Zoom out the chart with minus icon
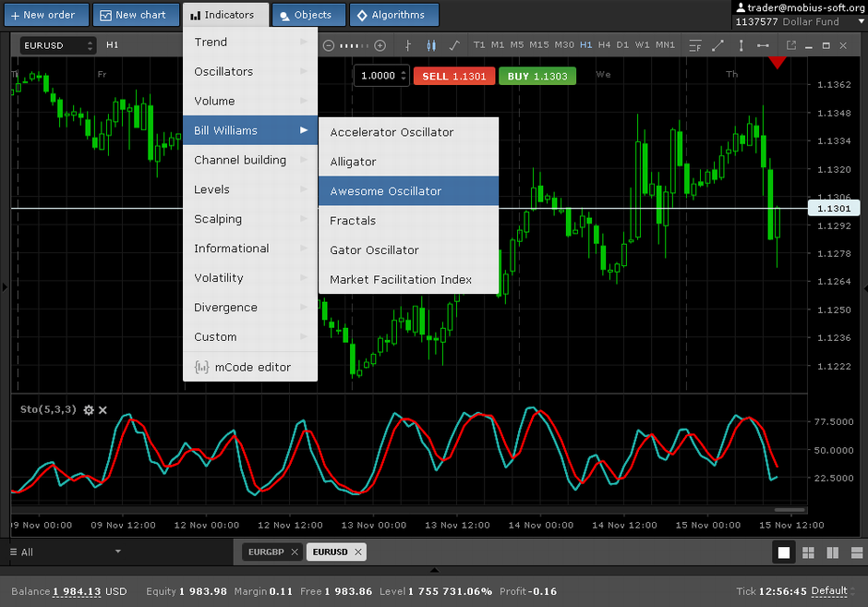868x607 pixels. click(x=328, y=45)
